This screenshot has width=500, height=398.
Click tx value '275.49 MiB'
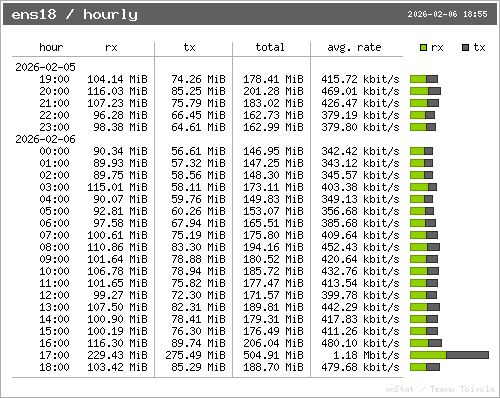(195, 355)
